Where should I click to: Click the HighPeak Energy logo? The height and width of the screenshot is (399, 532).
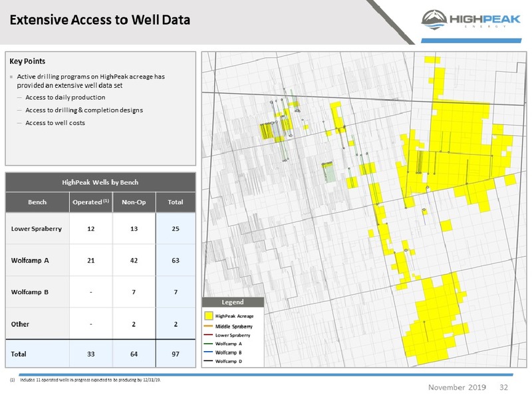(471, 19)
